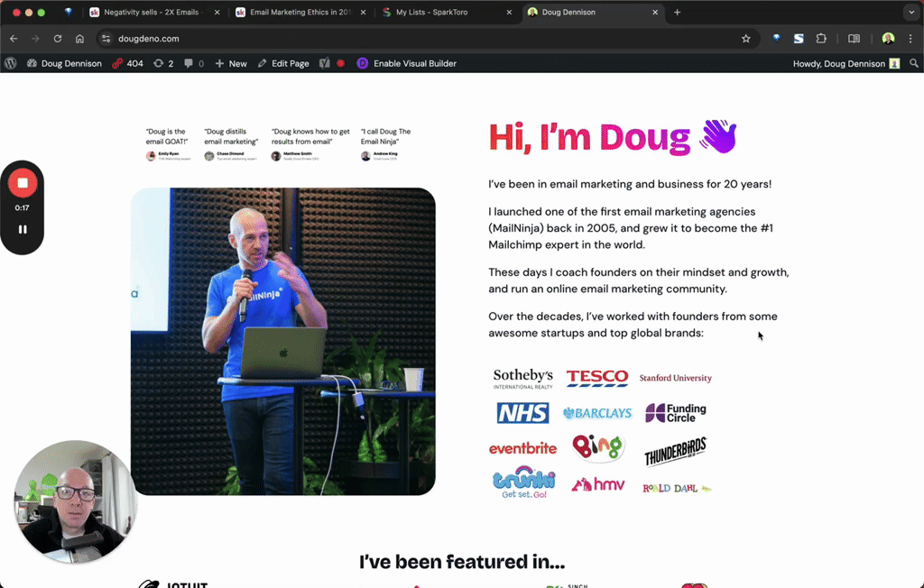Open the admin bar search magnifier

click(914, 63)
